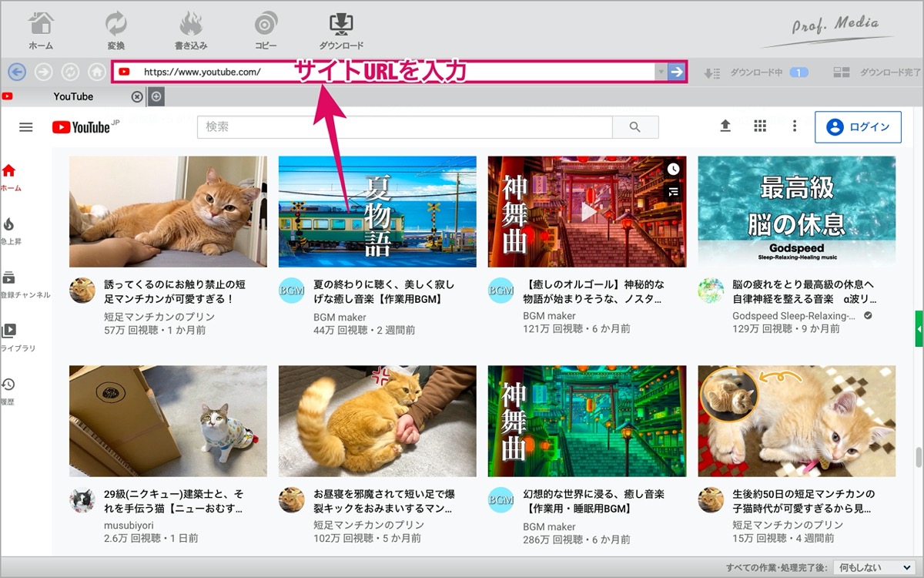Click the channel avatar beside 脳の疲れをとり title
924x578 pixels.
[711, 291]
